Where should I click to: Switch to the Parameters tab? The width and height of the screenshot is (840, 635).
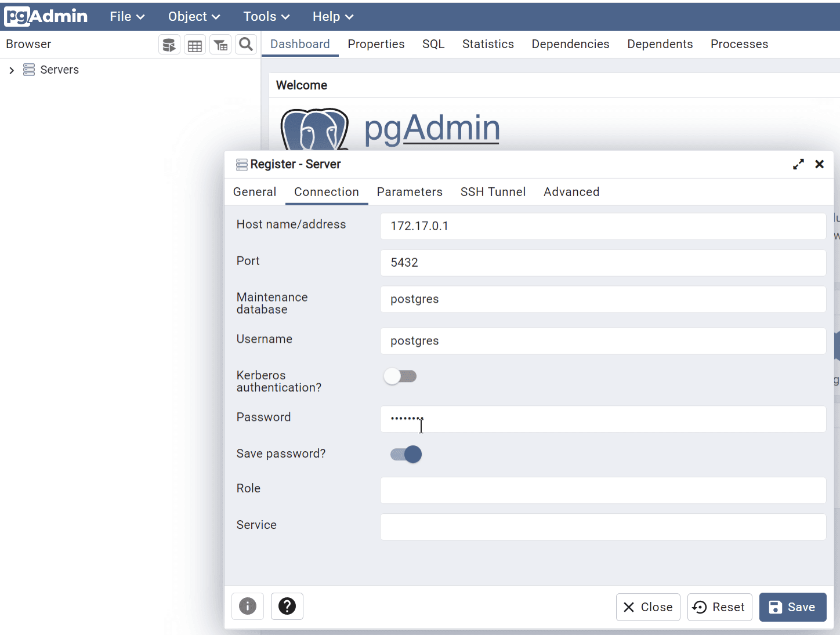click(x=410, y=192)
